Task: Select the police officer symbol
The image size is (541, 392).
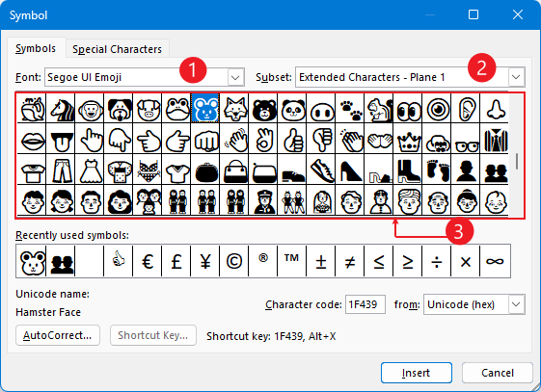Action: tap(264, 200)
